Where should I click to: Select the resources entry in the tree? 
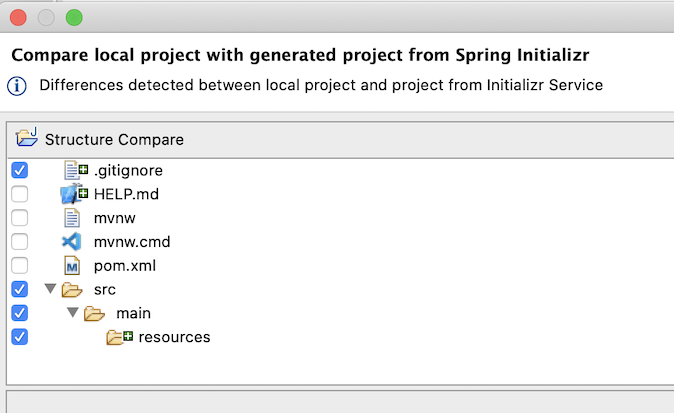(174, 337)
